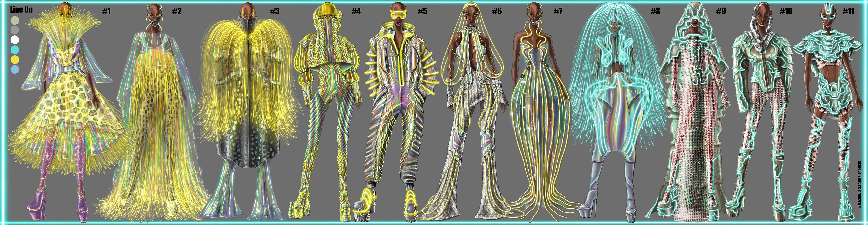Viewport: 868px width, 225px height.
Task: Click the "#1" look label
Action: (107, 11)
